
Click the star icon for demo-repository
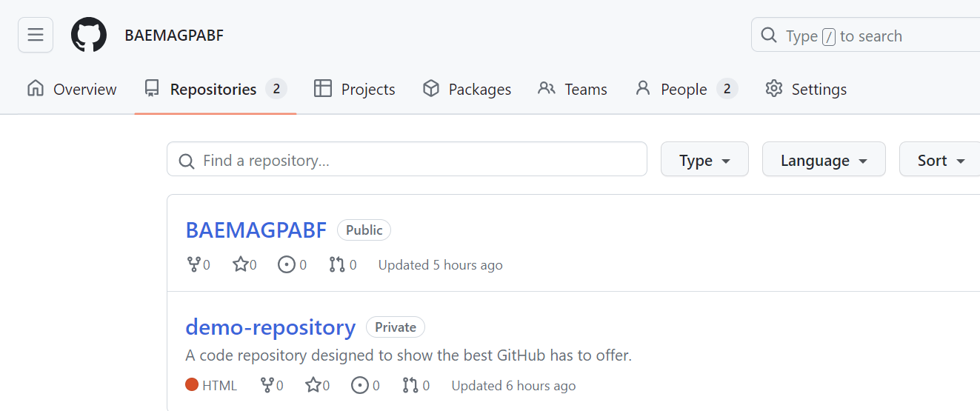pos(313,385)
